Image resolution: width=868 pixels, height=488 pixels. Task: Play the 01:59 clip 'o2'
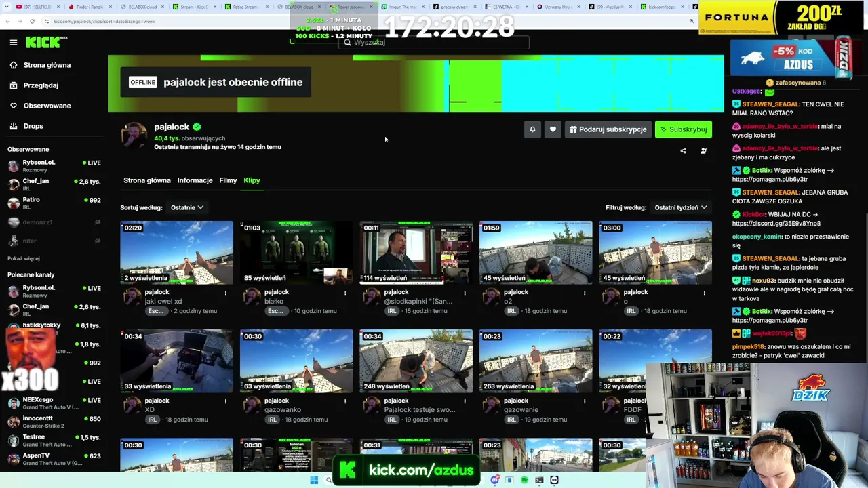[x=536, y=252]
